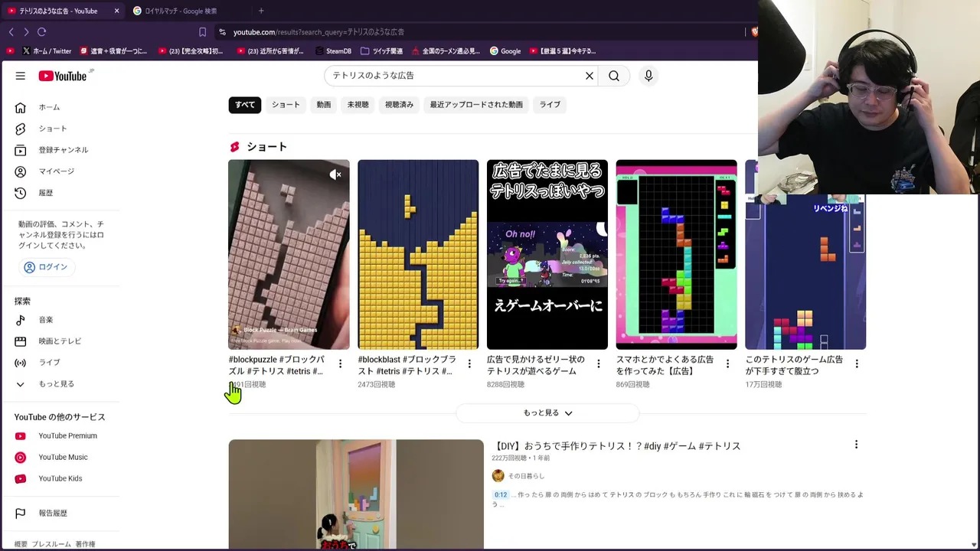
Task: Open the ツイッチ関連 bookmarks folder
Action: pyautogui.click(x=381, y=51)
